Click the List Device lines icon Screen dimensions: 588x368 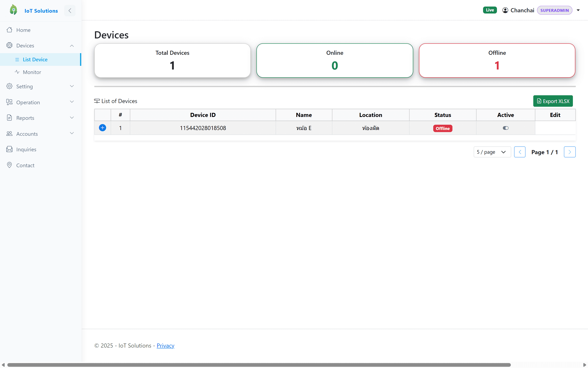click(17, 60)
